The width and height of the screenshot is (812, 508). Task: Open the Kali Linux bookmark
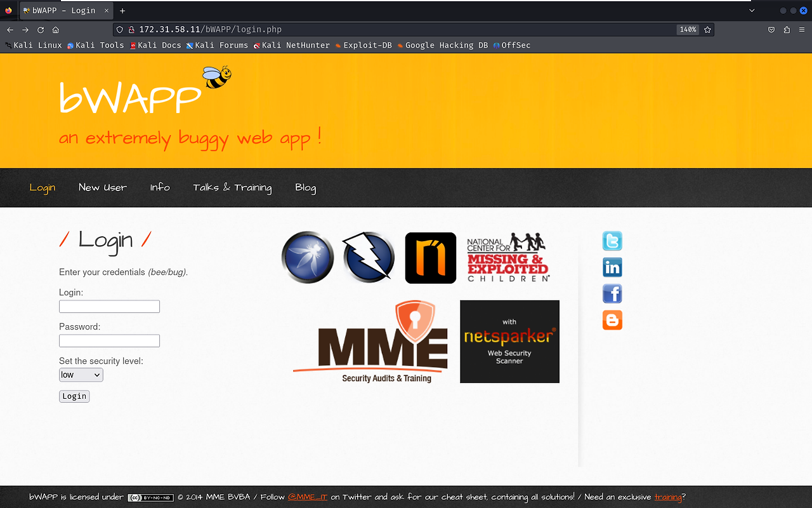[x=34, y=45]
